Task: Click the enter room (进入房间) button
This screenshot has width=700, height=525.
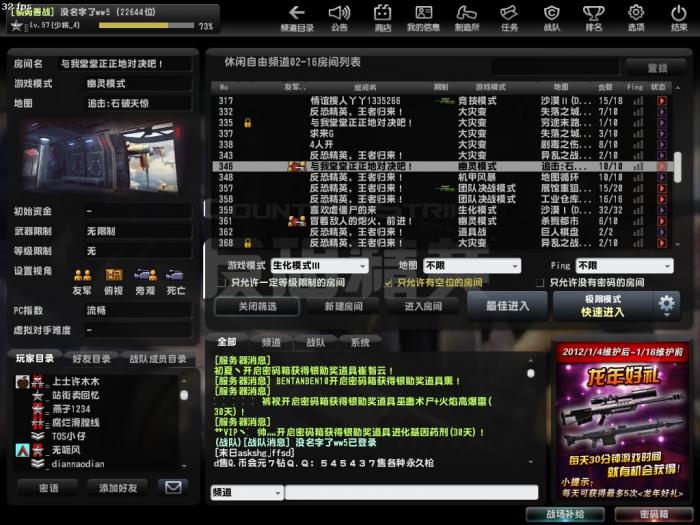Action: tap(423, 306)
